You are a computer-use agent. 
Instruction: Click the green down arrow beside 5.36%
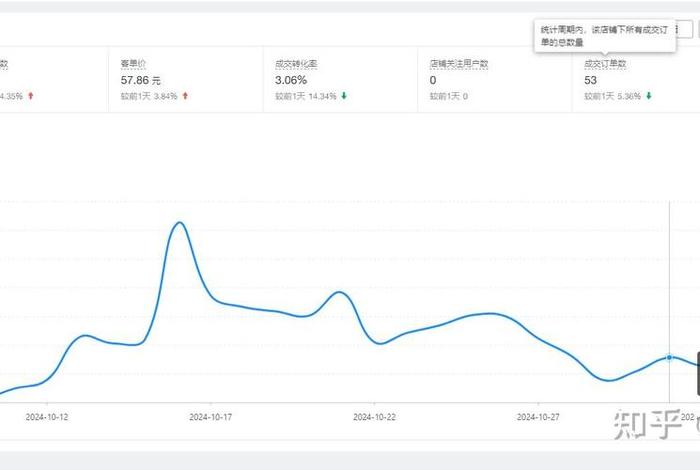(x=648, y=96)
